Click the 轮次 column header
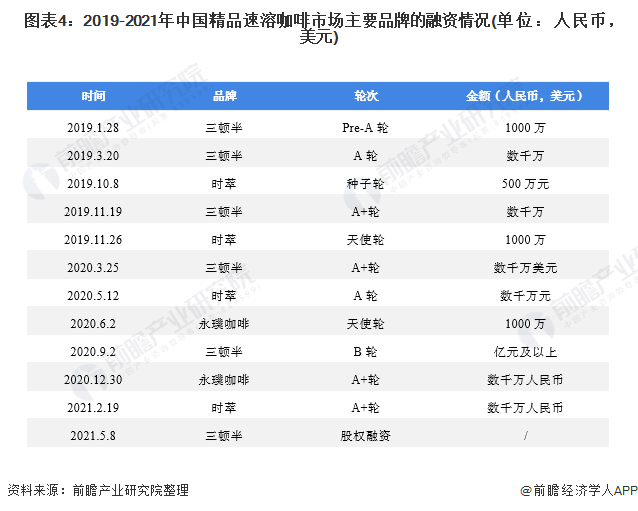This screenshot has height=511, width=638. [365, 96]
